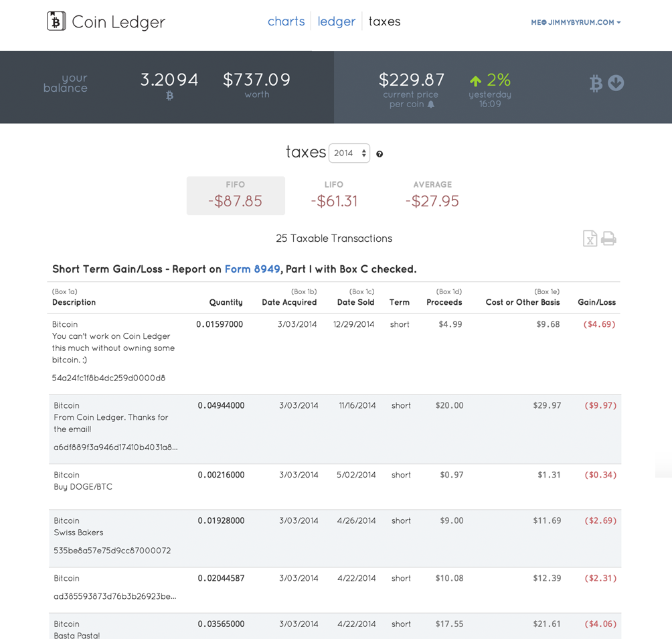Click the 2% change value
Image resolution: width=672 pixels, height=639 pixels.
pyautogui.click(x=499, y=80)
